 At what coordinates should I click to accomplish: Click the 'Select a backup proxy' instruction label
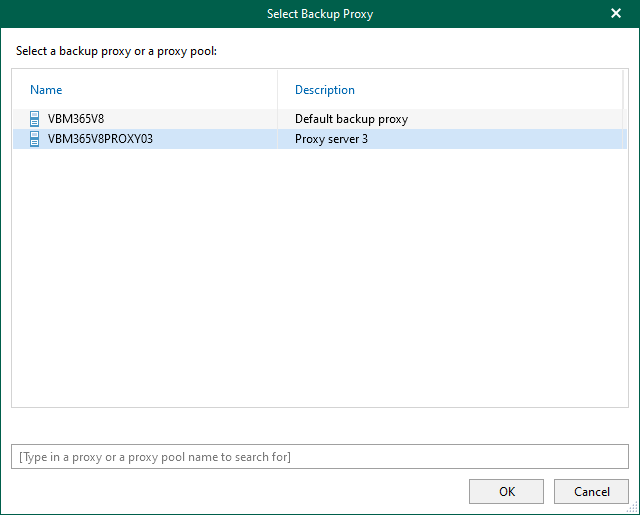click(x=117, y=50)
